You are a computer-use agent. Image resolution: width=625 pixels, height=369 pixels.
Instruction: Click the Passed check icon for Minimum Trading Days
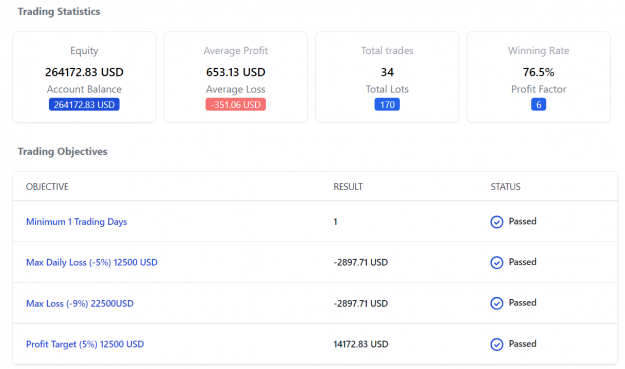coord(496,222)
